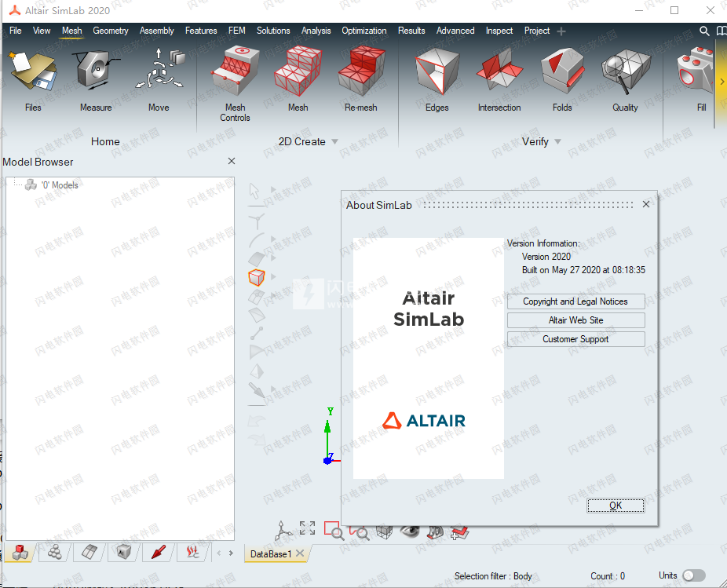Expand the edge filter flyout arrow

[273, 239]
